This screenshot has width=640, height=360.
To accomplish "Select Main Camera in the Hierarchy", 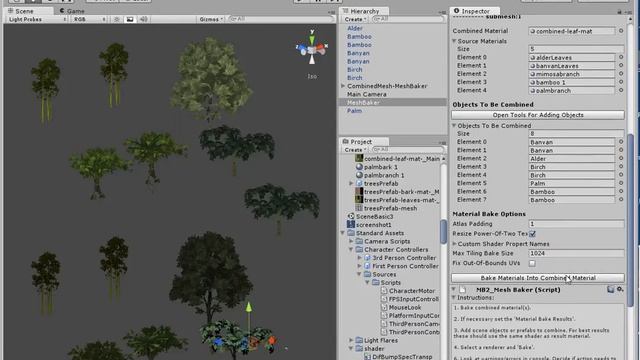I will [367, 94].
